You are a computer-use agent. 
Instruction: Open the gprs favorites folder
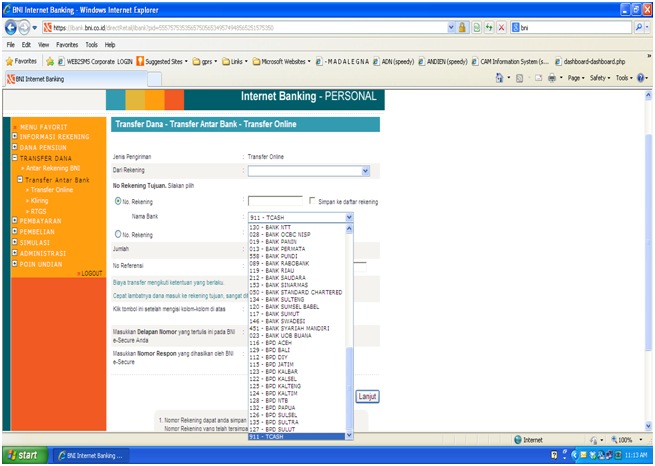pyautogui.click(x=205, y=62)
